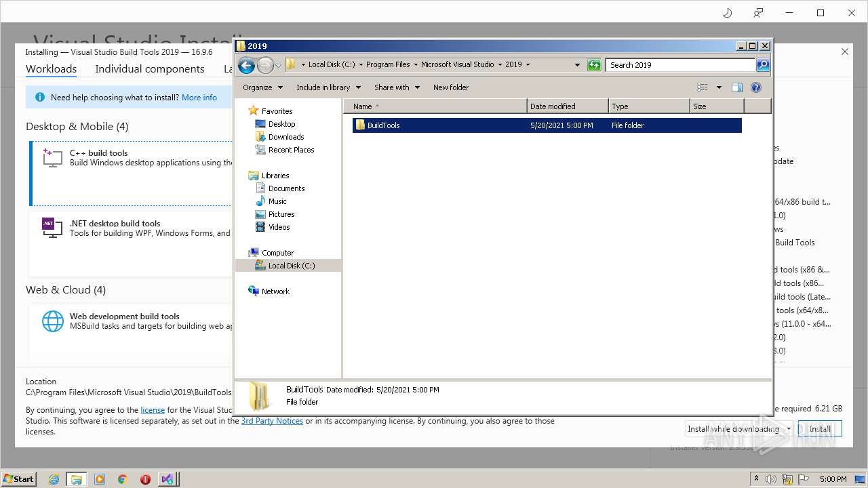
Task: Expand the arrow after 2019 in breadcrumb
Action: [x=528, y=65]
